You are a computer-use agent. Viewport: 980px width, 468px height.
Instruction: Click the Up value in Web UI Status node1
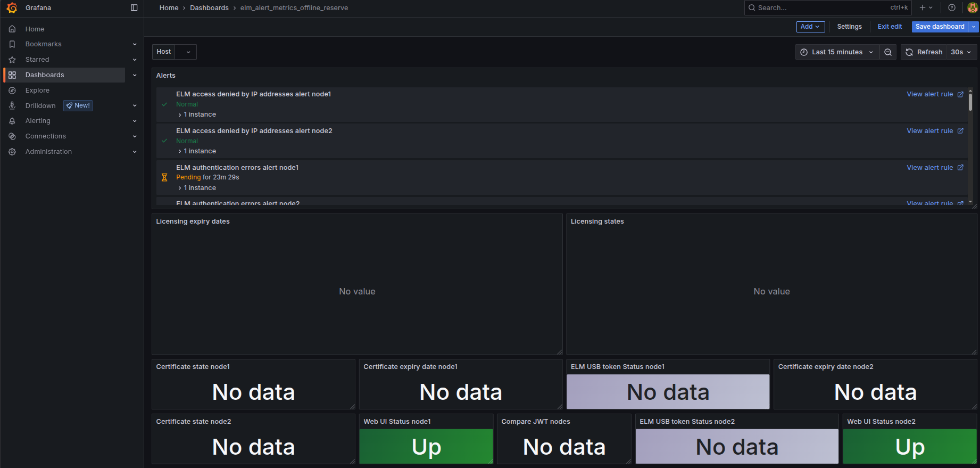(x=427, y=447)
